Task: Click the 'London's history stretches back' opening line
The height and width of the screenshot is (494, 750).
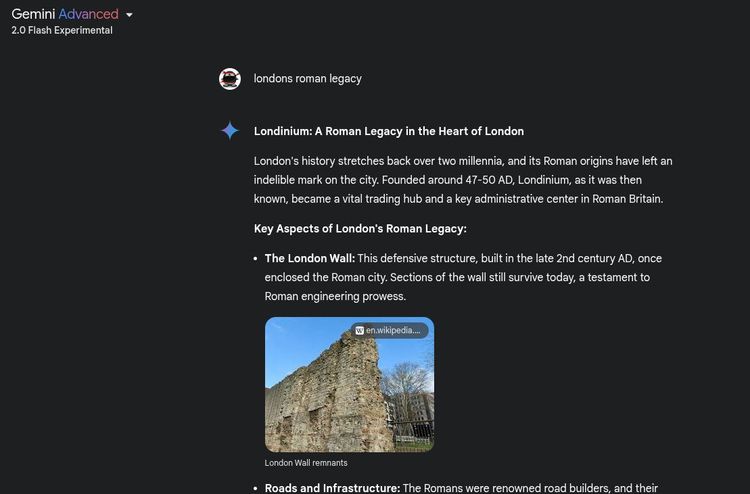Action: click(463, 161)
